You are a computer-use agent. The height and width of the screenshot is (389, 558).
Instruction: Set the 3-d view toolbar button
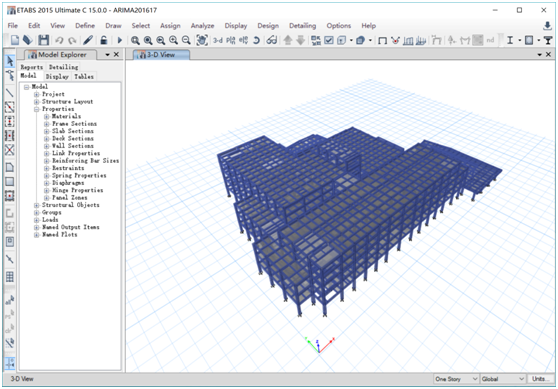[218, 41]
